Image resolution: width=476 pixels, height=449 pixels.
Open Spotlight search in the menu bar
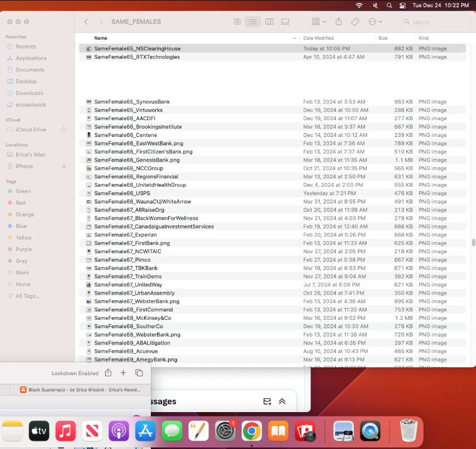pos(389,5)
